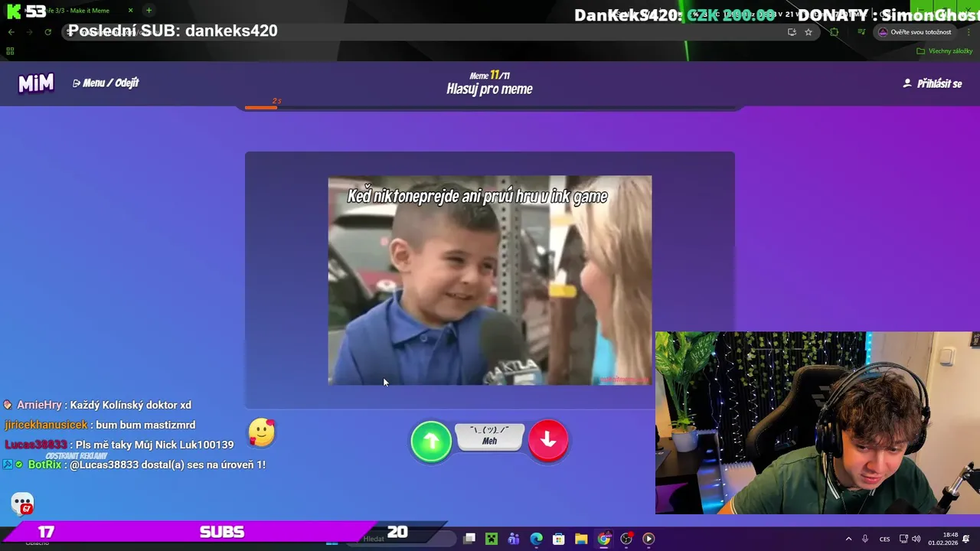This screenshot has height=551, width=980.
Task: Go back in browser
Action: pyautogui.click(x=11, y=32)
